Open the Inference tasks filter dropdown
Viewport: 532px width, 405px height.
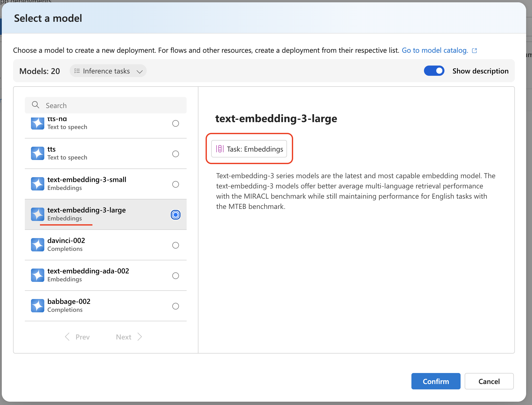pos(108,71)
